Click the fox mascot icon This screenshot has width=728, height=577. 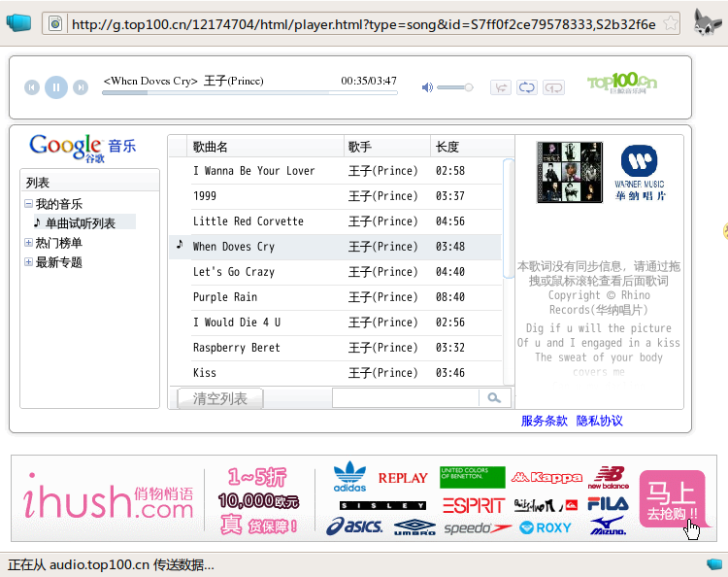[707, 21]
